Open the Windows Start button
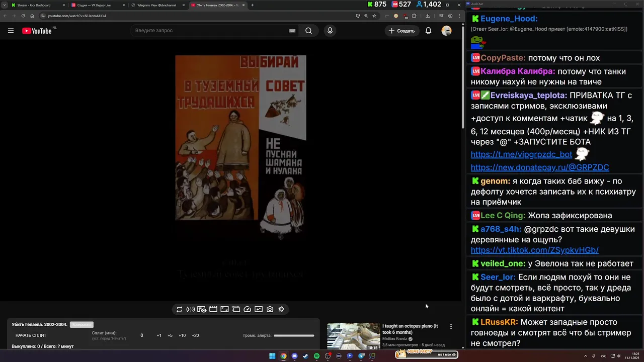The height and width of the screenshot is (362, 644). [x=272, y=356]
